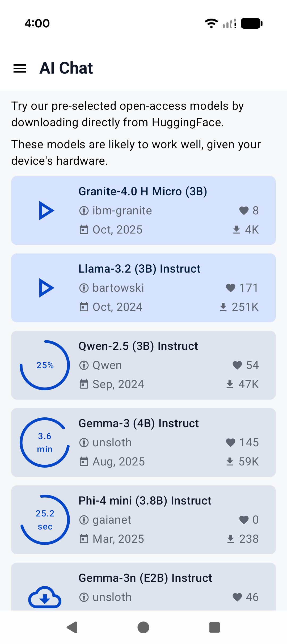Open ibm-granite author link
This screenshot has width=287, height=644.
[122, 211]
